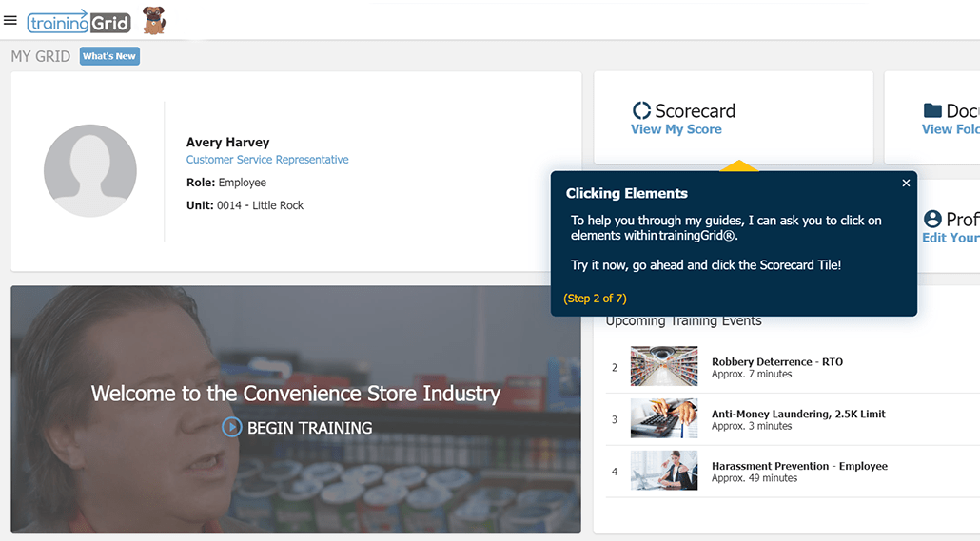
Task: Select the Harassment Prevention thumbnail
Action: (x=663, y=471)
